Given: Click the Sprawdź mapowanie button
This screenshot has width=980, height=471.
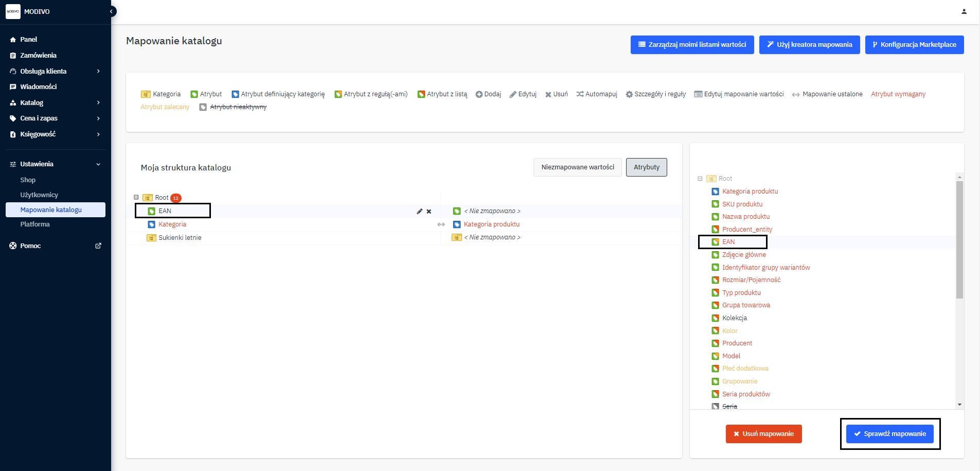Looking at the screenshot, I should (889, 434).
